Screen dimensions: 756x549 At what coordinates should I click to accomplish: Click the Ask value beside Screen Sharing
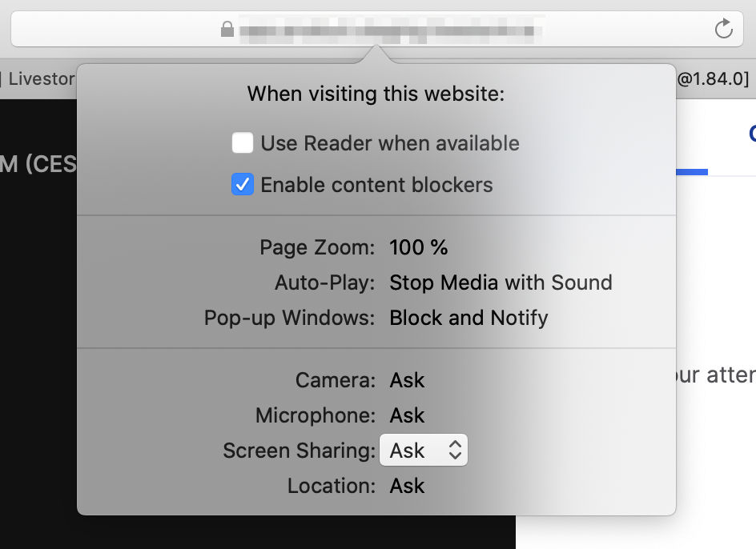click(x=408, y=450)
